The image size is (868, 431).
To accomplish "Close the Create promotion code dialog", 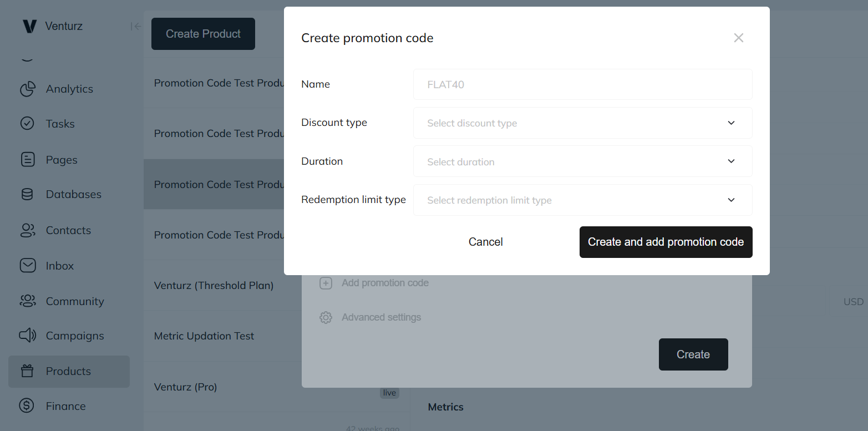I will tap(738, 38).
